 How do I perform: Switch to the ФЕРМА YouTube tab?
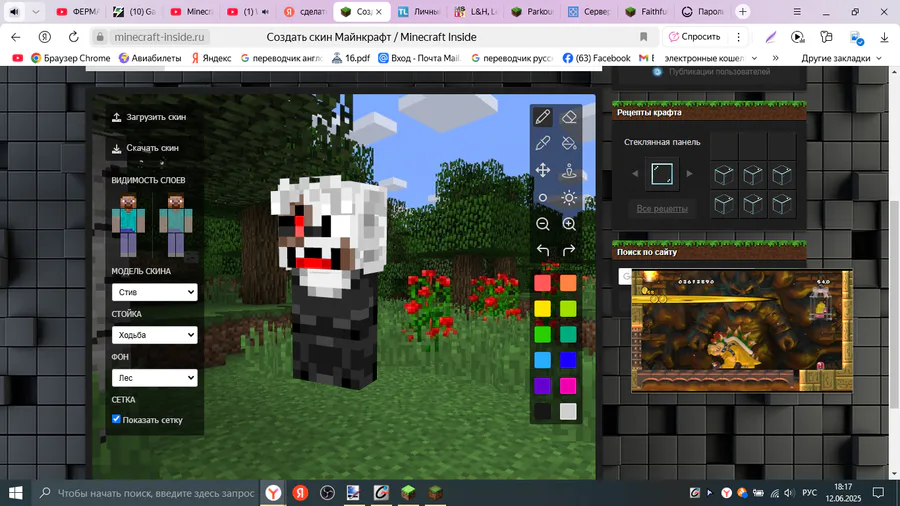(78, 11)
